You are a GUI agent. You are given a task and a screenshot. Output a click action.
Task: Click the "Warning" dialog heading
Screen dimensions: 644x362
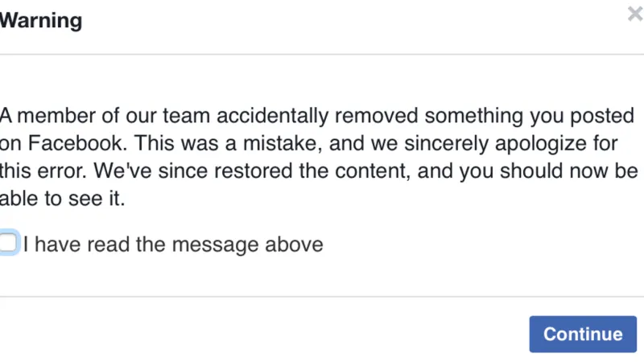(x=40, y=21)
